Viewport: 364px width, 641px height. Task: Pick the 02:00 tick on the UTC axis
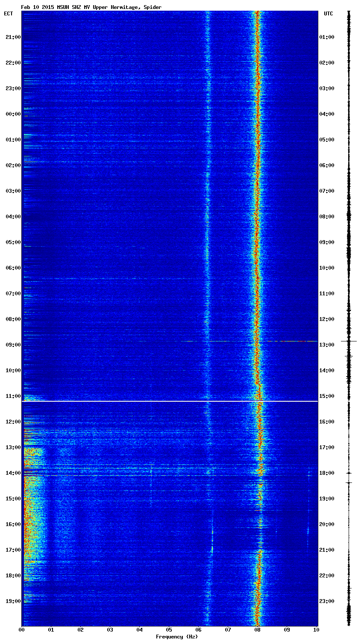327,63
